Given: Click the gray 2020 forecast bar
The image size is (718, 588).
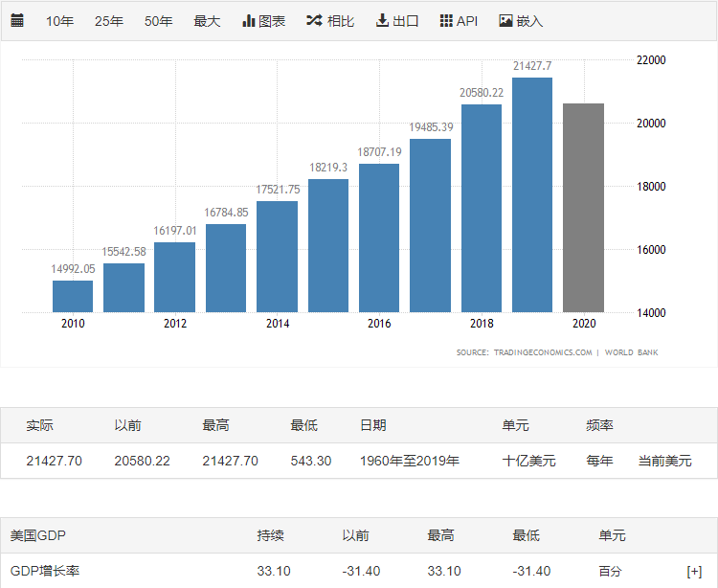Looking at the screenshot, I should tap(583, 208).
